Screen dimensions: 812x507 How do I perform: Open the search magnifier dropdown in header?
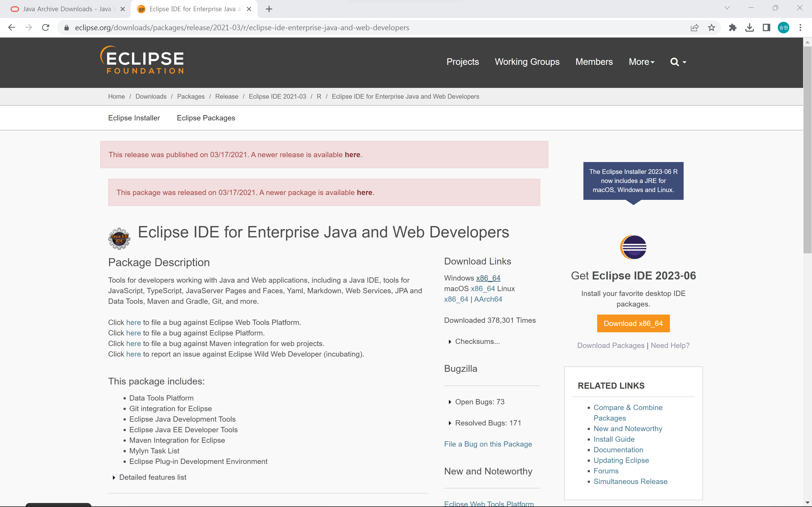pyautogui.click(x=678, y=62)
